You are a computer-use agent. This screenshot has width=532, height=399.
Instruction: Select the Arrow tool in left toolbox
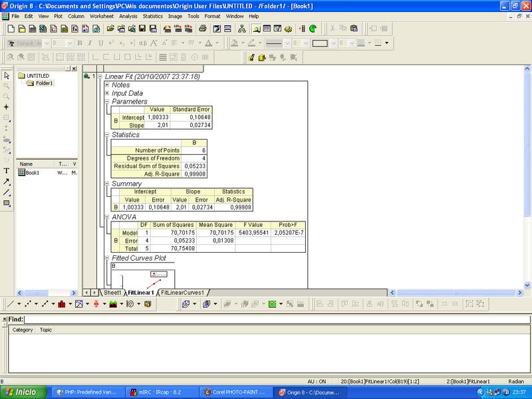click(x=7, y=181)
